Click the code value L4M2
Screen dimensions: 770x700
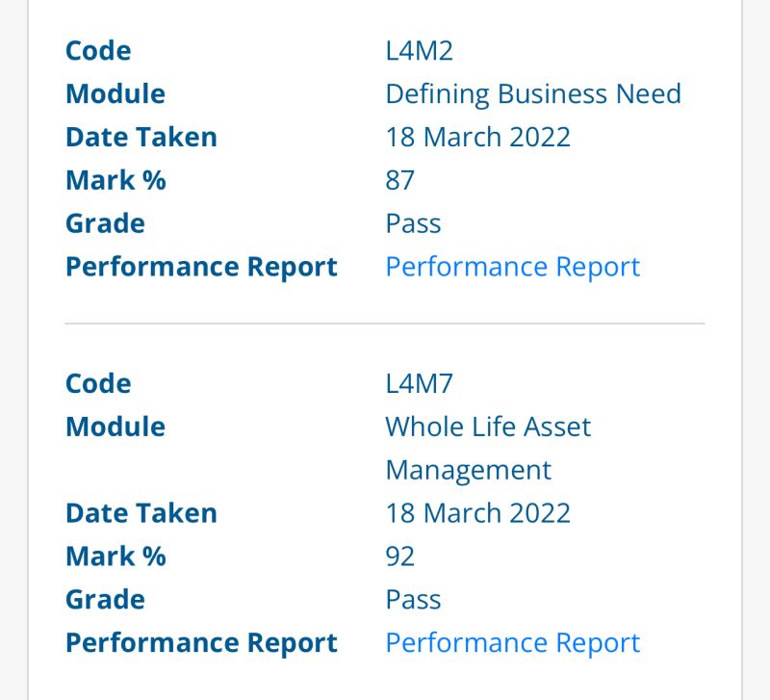click(x=416, y=50)
